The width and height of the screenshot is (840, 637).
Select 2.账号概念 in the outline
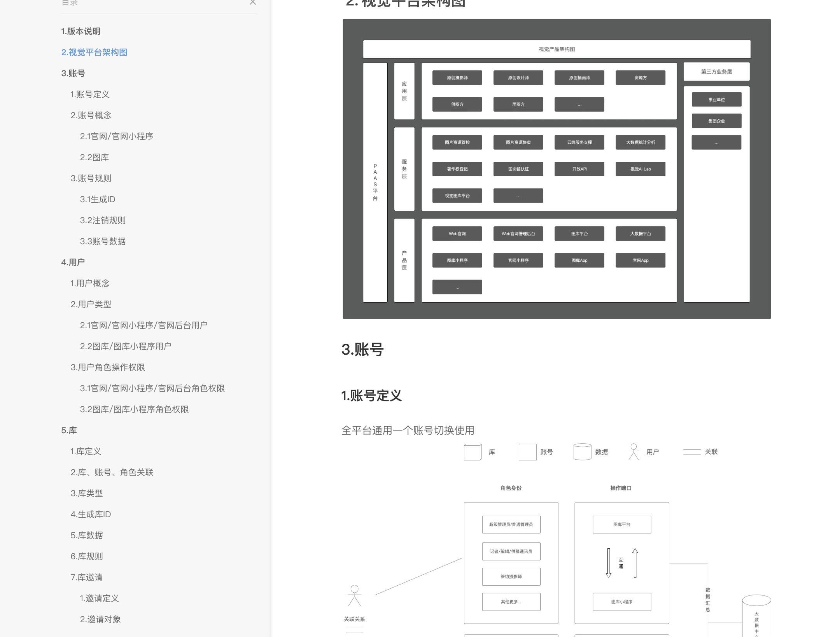91,115
